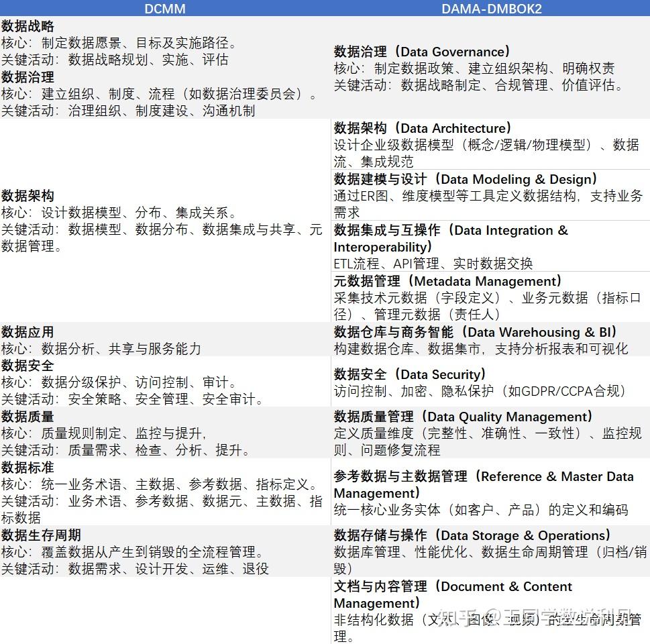Click text 通过ER图、维度模型等工具定义数据结构
The width and height of the screenshot is (650, 644).
pos(455,196)
